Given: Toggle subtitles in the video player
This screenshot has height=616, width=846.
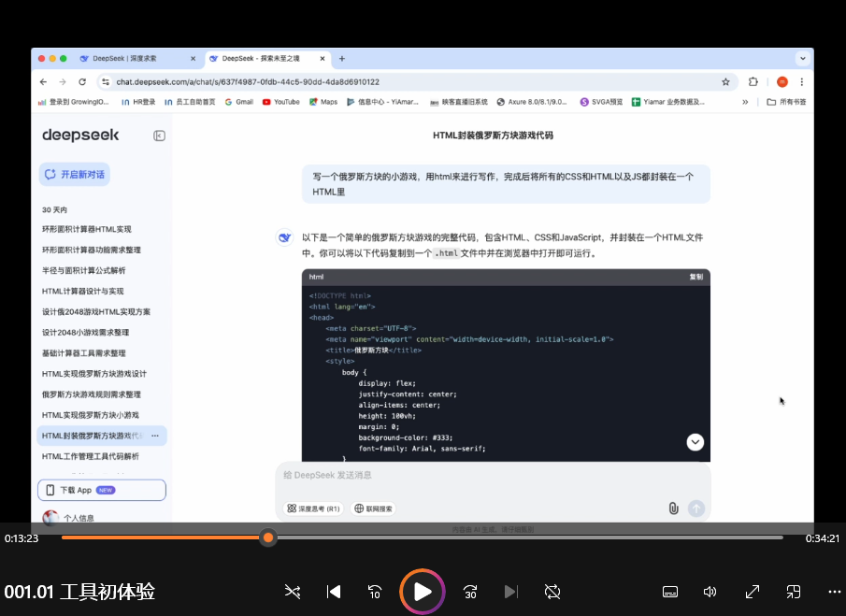Looking at the screenshot, I should [x=670, y=592].
